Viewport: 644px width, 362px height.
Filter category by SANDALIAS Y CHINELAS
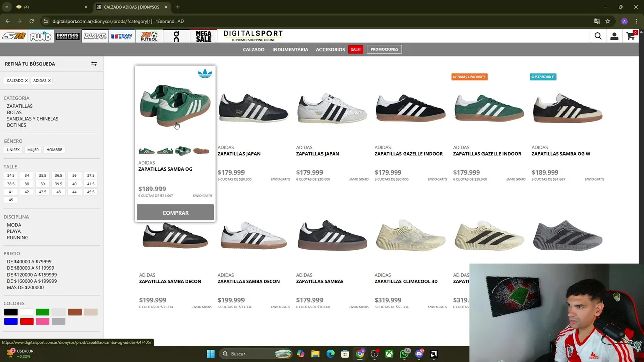pyautogui.click(x=33, y=119)
